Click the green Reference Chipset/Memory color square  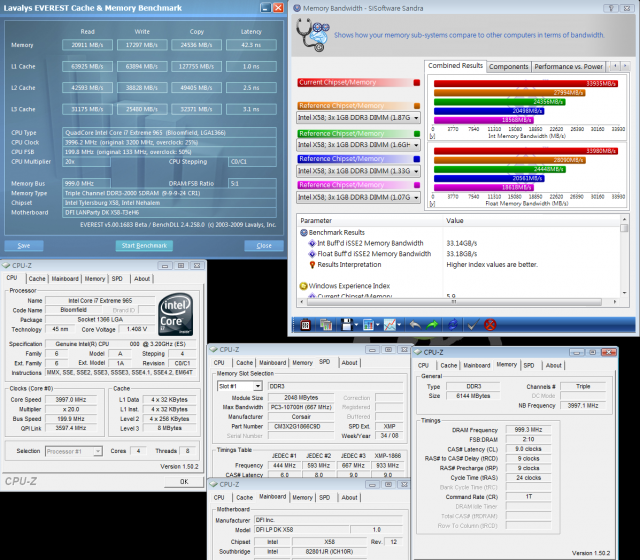point(417,134)
